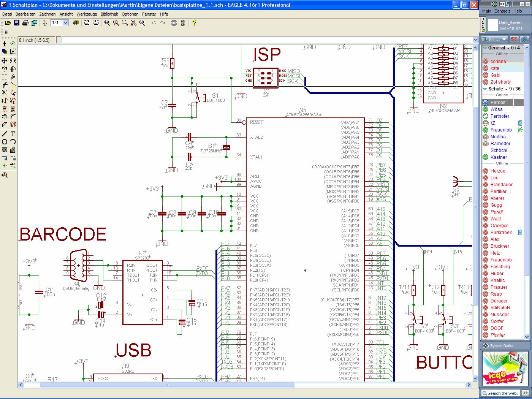Select the Group dashed rectangle tool
This screenshot has height=399, width=532.
pos(5,77)
